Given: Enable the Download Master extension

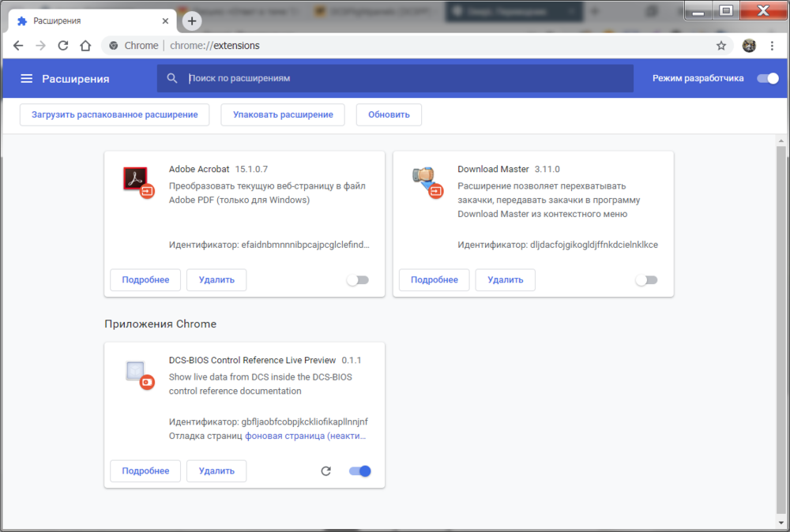Looking at the screenshot, I should click(x=646, y=280).
